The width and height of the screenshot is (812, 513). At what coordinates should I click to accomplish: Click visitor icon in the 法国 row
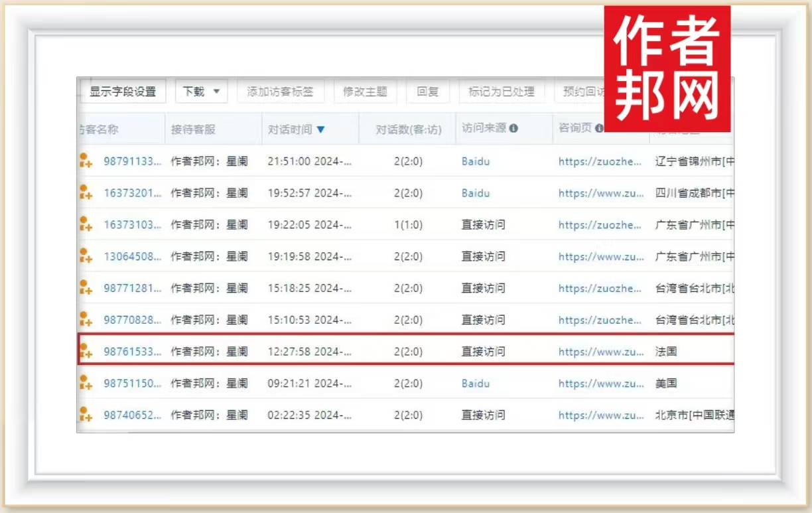(86, 351)
